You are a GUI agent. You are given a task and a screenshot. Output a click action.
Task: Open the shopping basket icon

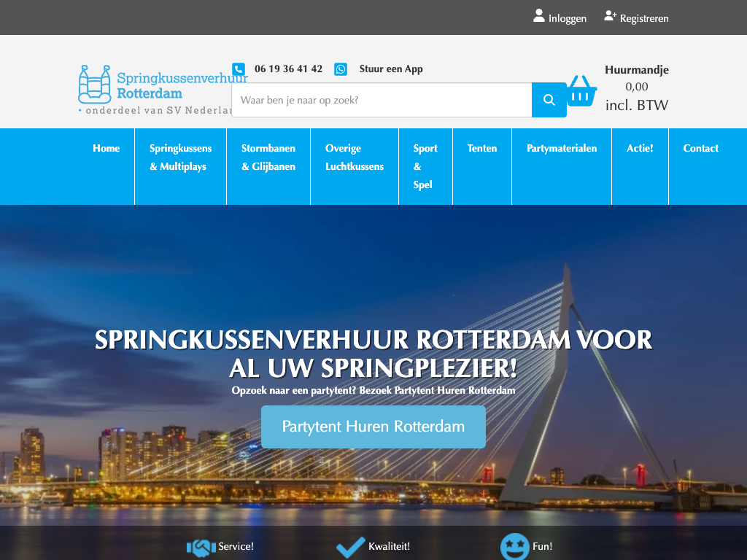point(581,91)
